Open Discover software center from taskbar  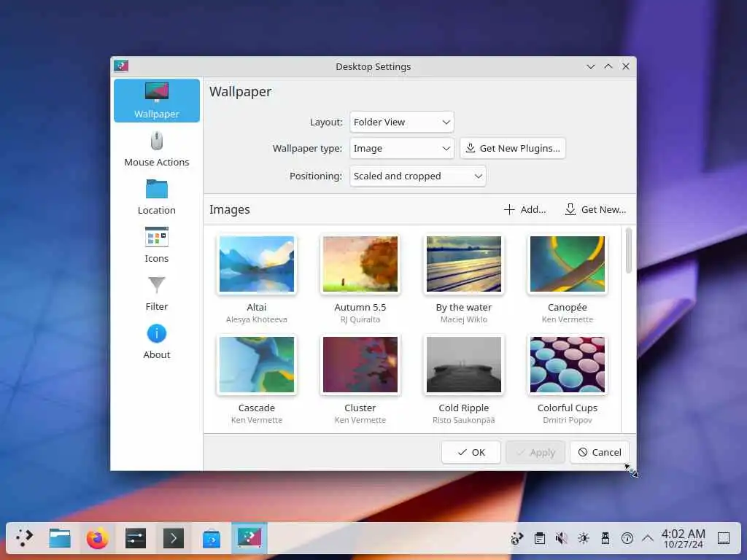(211, 538)
